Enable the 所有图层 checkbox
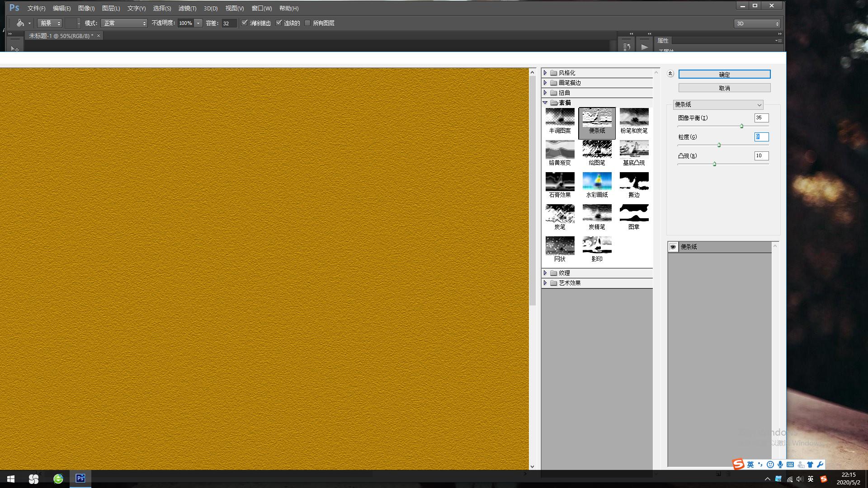 tap(308, 23)
